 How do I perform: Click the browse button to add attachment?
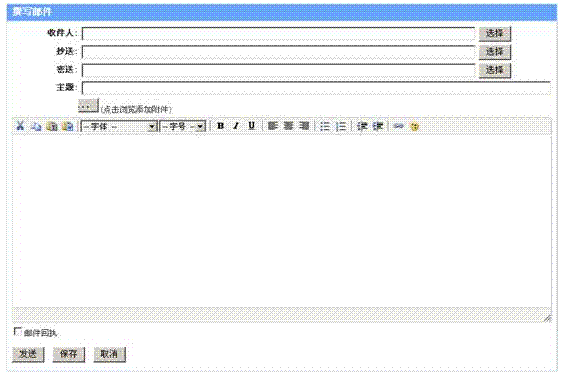click(88, 106)
